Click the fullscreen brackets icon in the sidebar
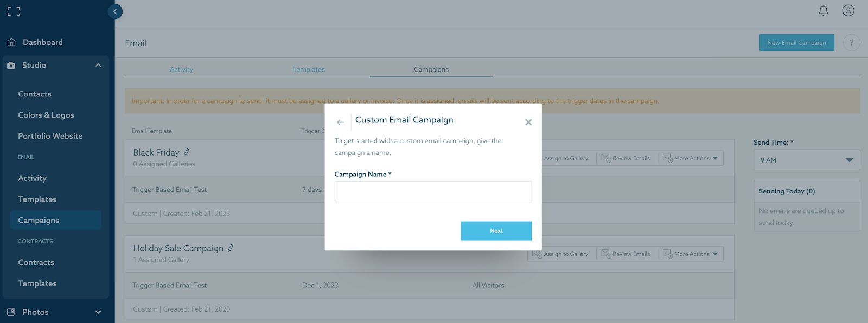The image size is (868, 323). (x=14, y=11)
